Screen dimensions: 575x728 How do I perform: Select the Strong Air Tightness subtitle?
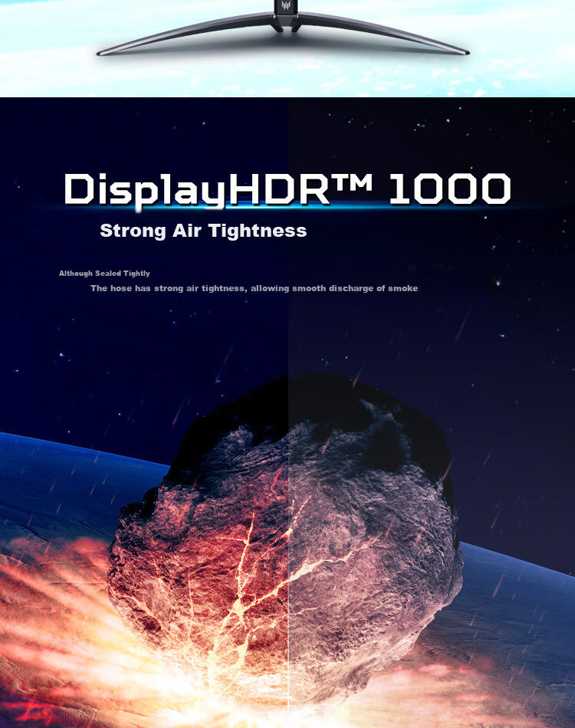point(203,231)
